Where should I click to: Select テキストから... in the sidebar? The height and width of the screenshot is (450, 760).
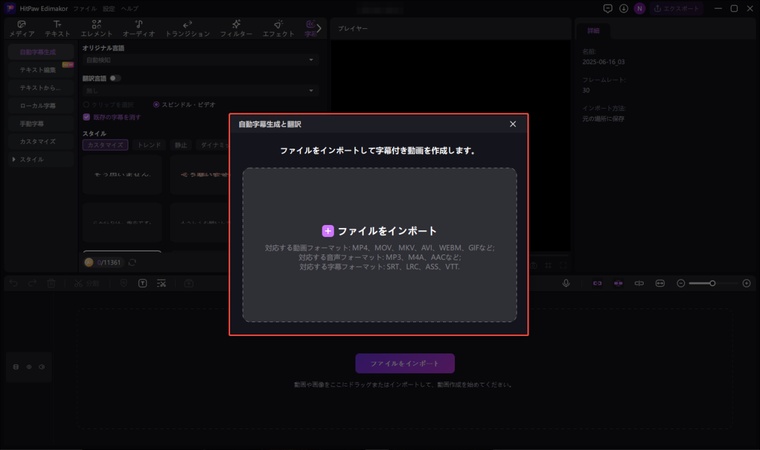[x=41, y=88]
